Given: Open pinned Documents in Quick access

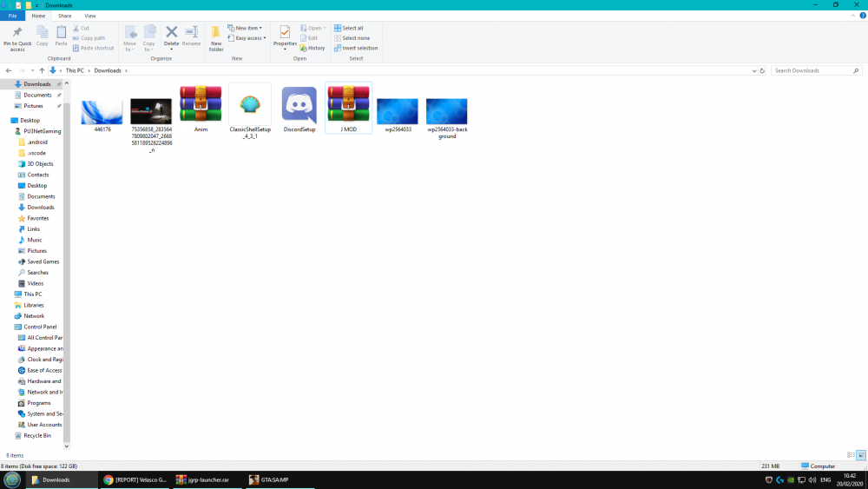Looking at the screenshot, I should (x=37, y=96).
